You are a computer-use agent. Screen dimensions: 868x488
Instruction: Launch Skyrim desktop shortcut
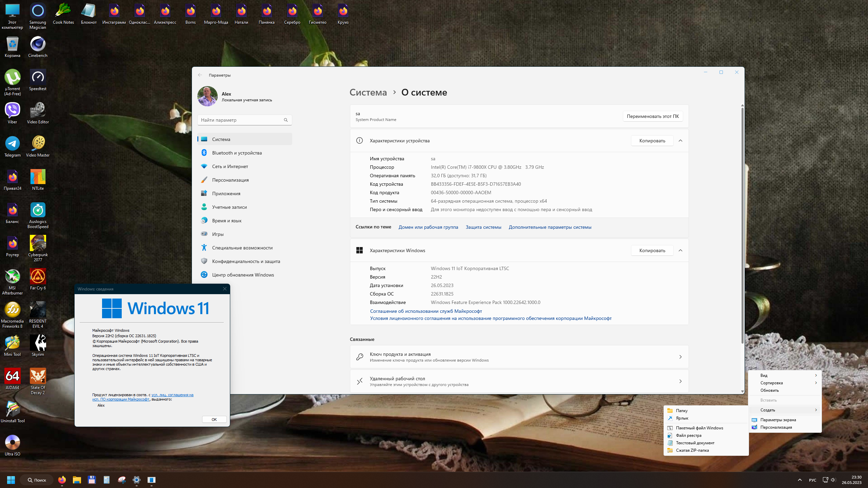pyautogui.click(x=38, y=346)
